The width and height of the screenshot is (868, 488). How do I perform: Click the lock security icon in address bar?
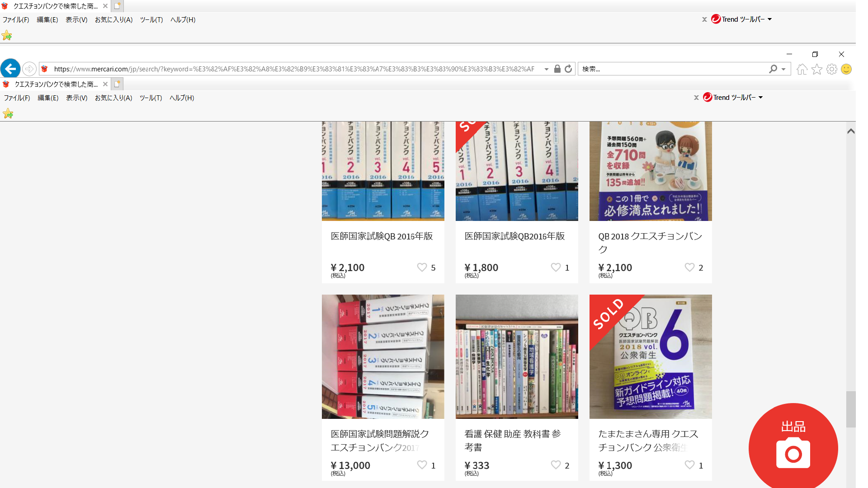pos(557,69)
